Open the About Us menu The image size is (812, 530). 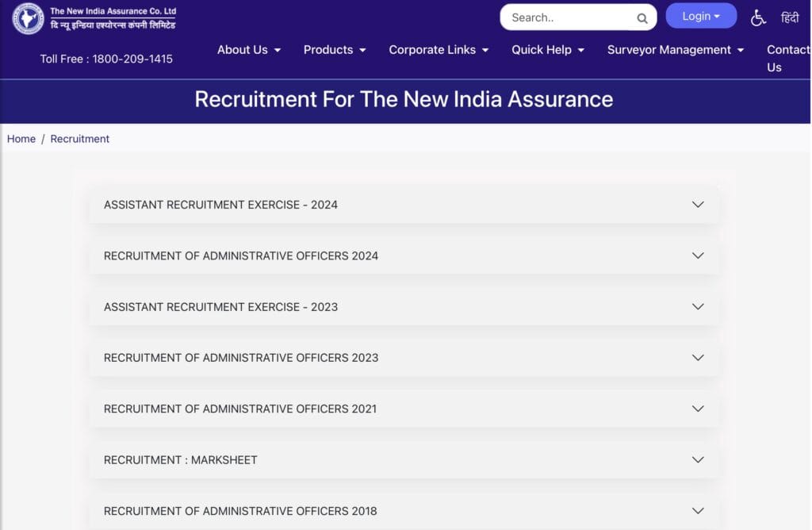point(248,50)
